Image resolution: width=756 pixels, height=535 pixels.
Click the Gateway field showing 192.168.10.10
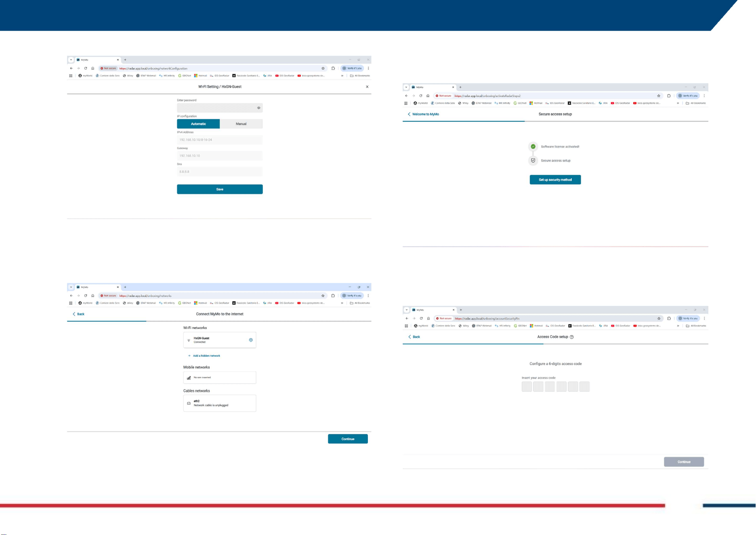(x=220, y=156)
